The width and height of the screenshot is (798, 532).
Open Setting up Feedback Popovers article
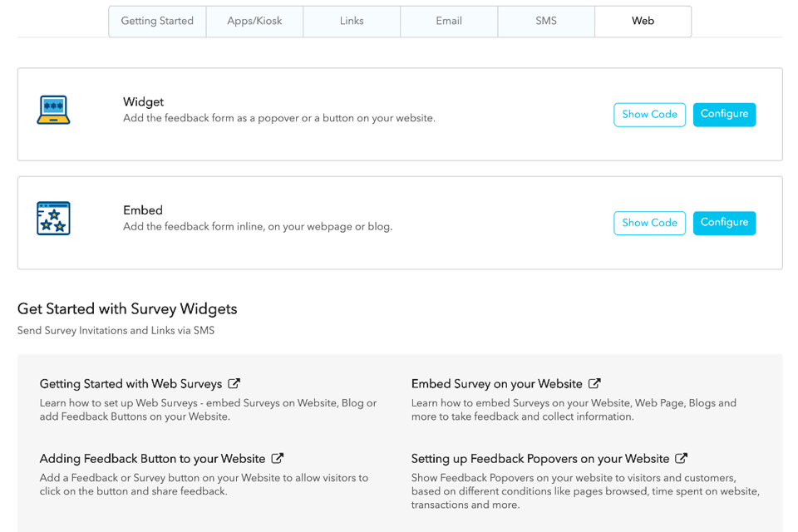pos(539,459)
